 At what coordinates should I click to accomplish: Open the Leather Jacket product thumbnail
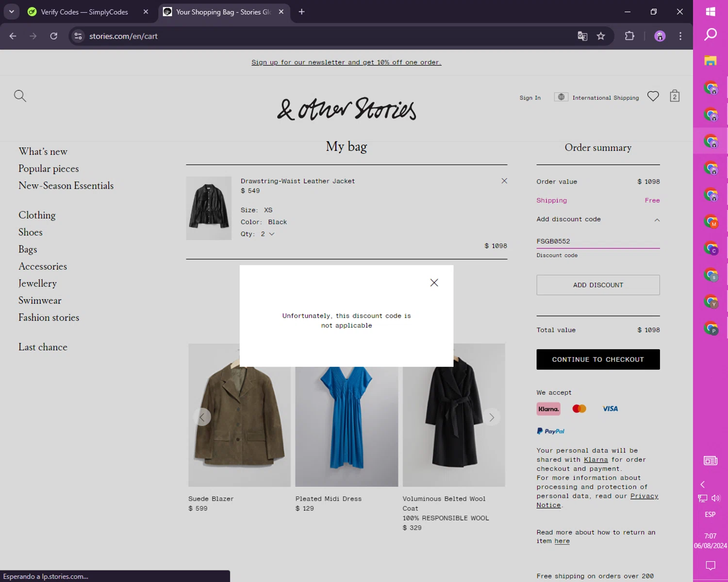[x=209, y=208]
